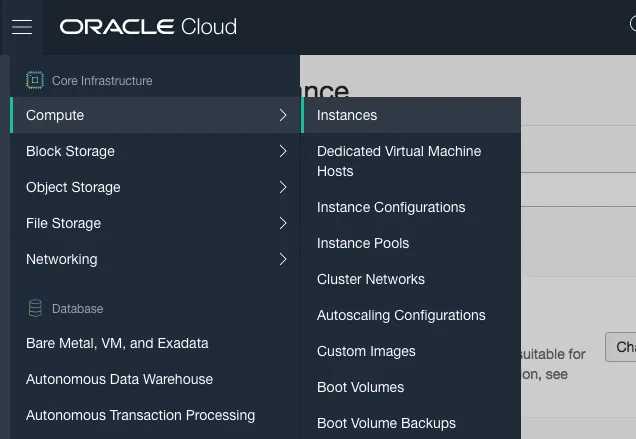Expand the File Storage chevron
The image size is (636, 439).
283,224
